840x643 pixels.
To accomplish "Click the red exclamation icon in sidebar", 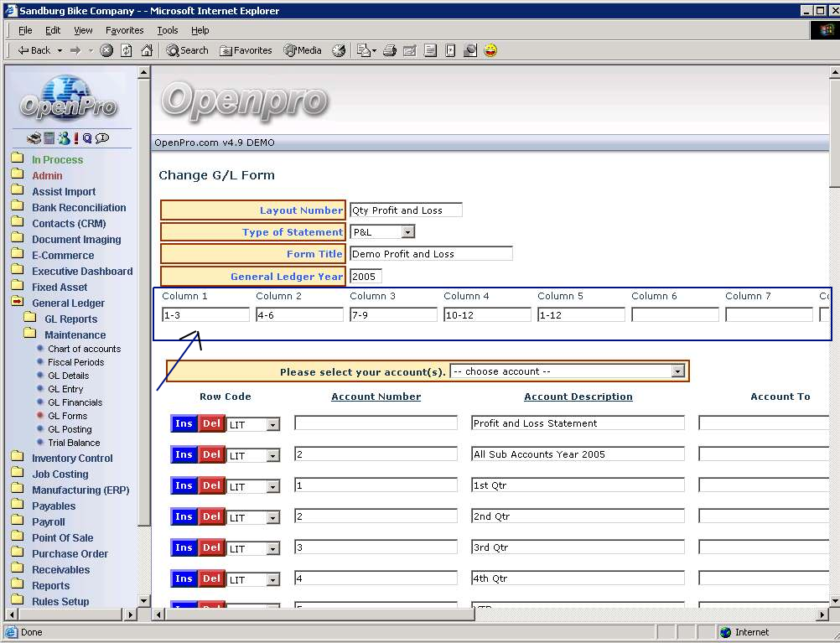I will [75, 138].
